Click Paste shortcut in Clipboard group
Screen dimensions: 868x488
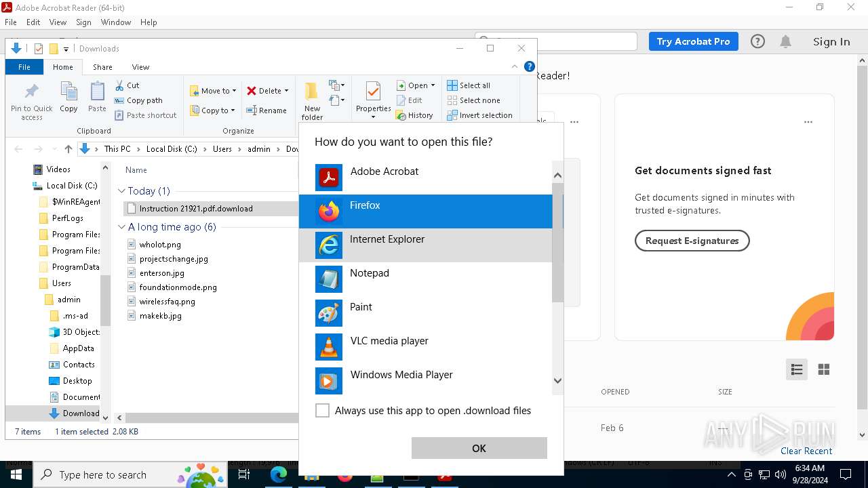click(x=145, y=115)
